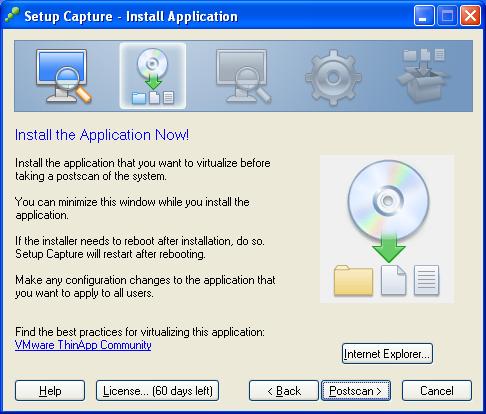486x414 pixels.
Task: Click the gear configuration step icon
Action: point(333,77)
